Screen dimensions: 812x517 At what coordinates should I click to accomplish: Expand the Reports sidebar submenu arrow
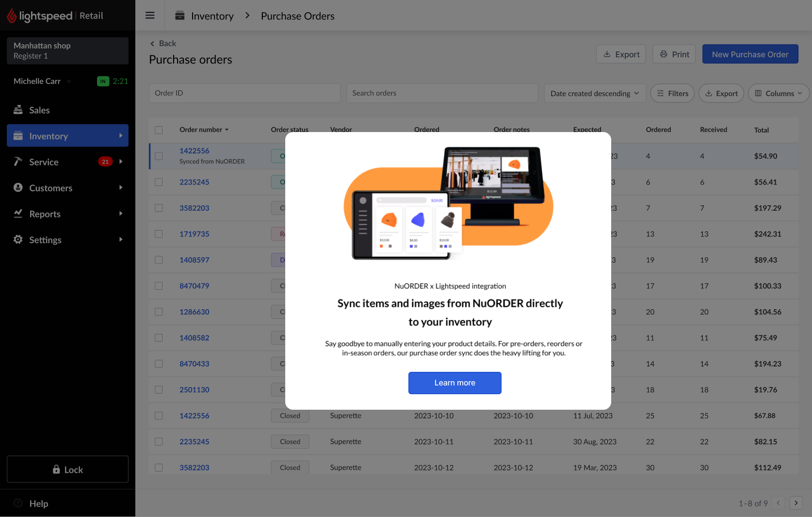(x=121, y=214)
